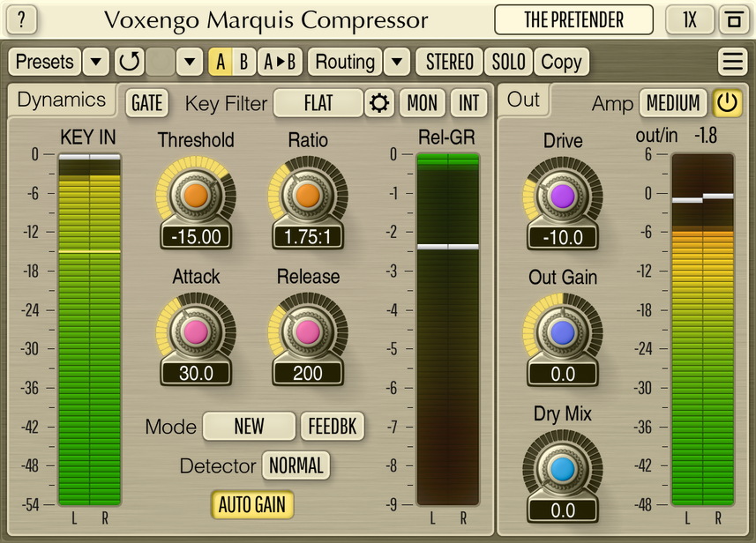
Task: Select the Out tab
Action: pos(523,100)
